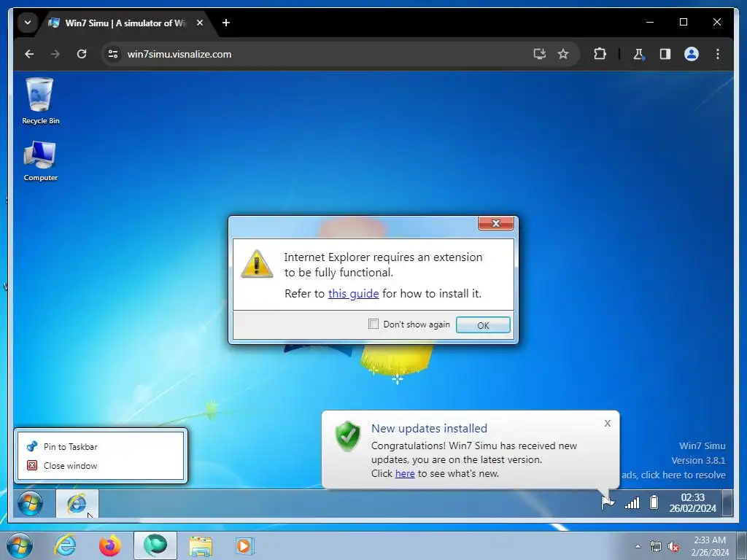Check the Don't show again checkbox
Viewport: 747px width, 560px height.
tap(373, 324)
